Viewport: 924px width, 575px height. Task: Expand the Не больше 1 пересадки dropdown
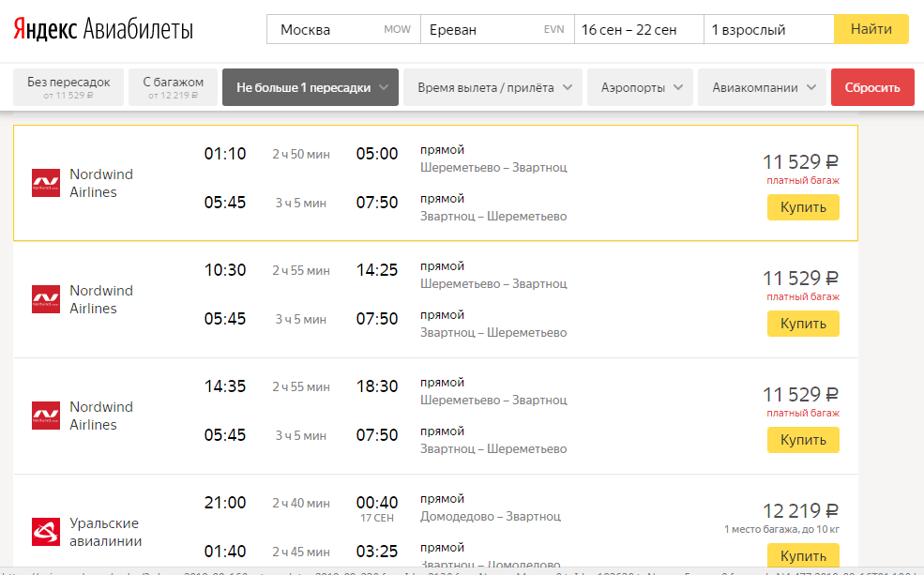coord(311,87)
